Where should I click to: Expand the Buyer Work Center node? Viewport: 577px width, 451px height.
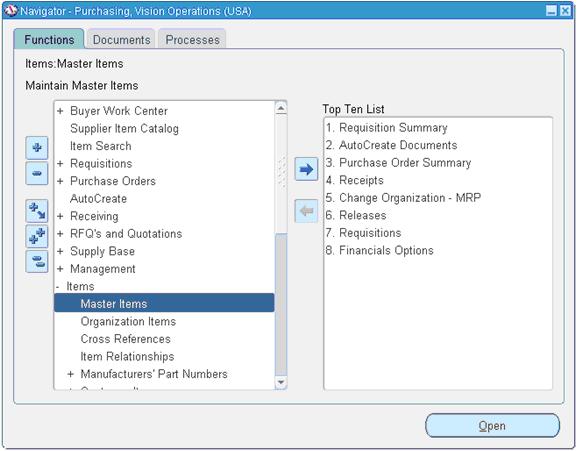click(x=60, y=111)
